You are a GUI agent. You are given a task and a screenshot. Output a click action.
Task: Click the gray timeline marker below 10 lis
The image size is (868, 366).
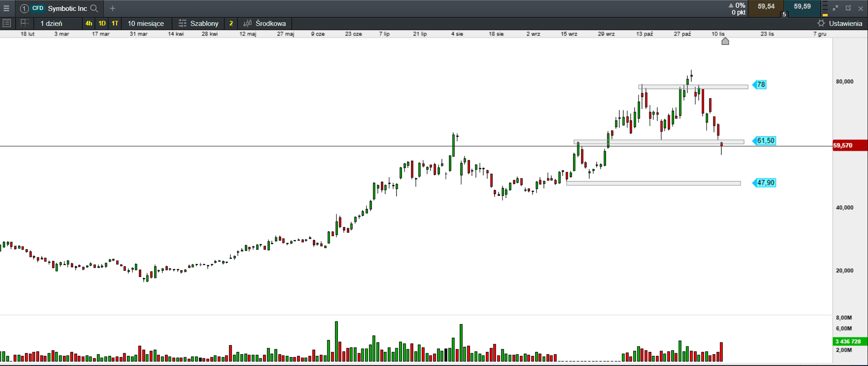coord(725,41)
